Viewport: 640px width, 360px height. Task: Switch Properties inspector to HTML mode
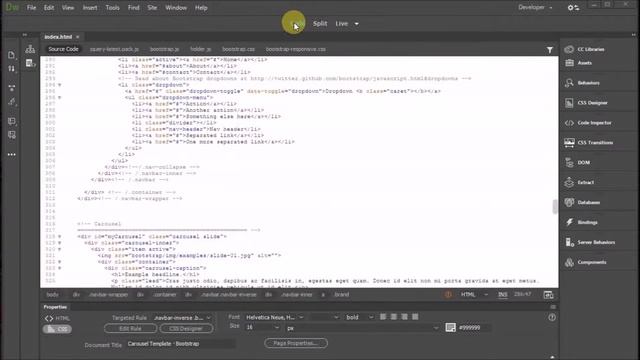pos(57,318)
